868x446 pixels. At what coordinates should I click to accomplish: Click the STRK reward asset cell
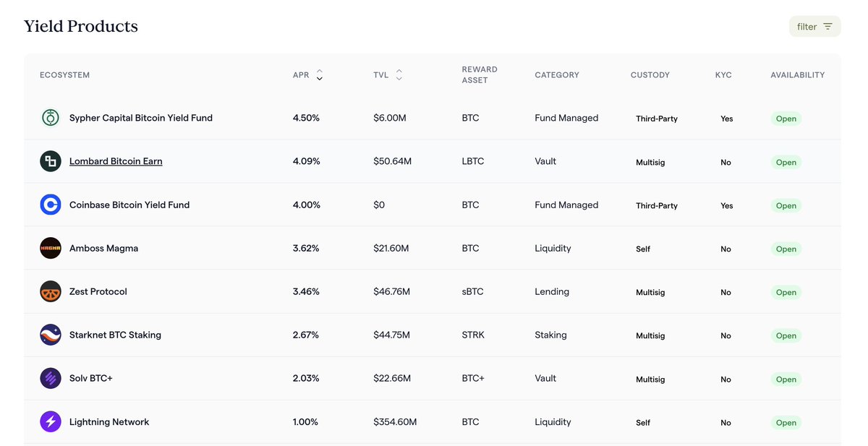click(473, 335)
